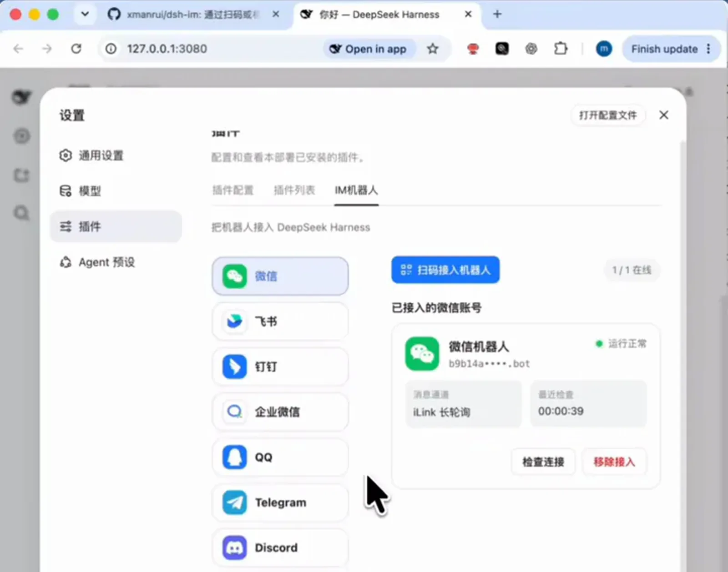Click 扫码接入机器人 scan button
This screenshot has width=728, height=572.
point(445,270)
